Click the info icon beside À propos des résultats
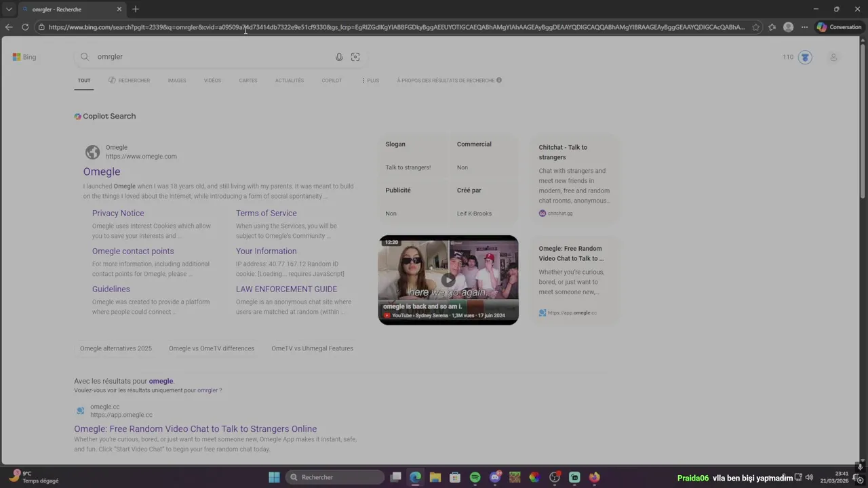 pos(499,80)
